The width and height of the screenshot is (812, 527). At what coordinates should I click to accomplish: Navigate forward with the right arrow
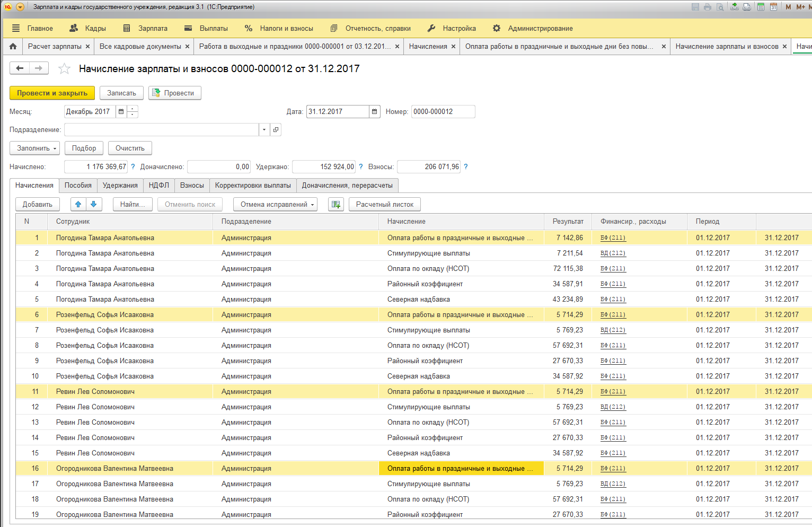[39, 68]
